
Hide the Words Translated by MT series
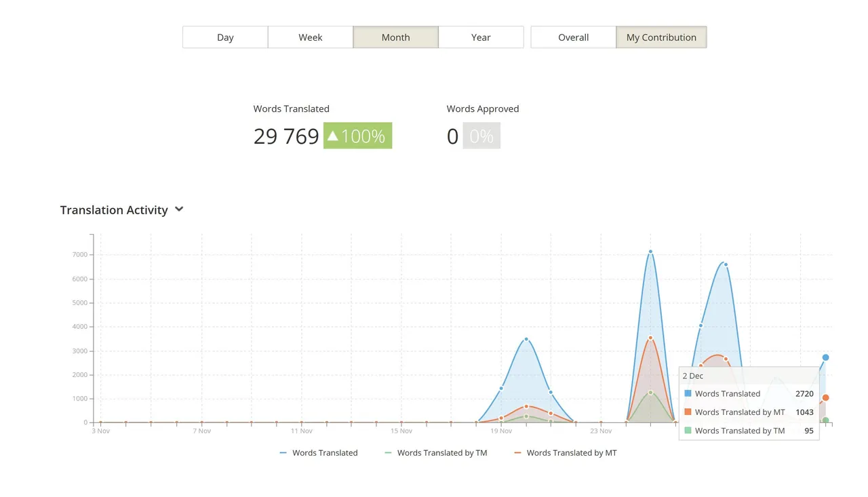pos(565,453)
